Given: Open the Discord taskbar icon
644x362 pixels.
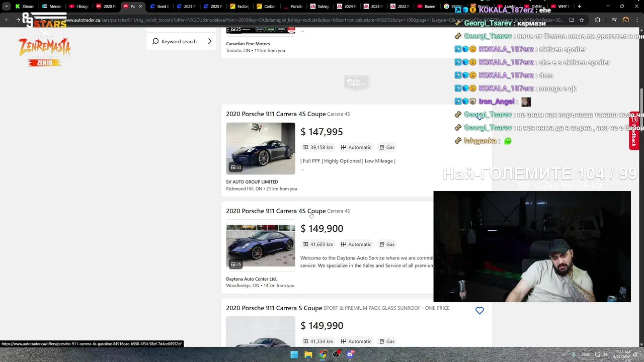Looking at the screenshot, I should coord(350,354).
